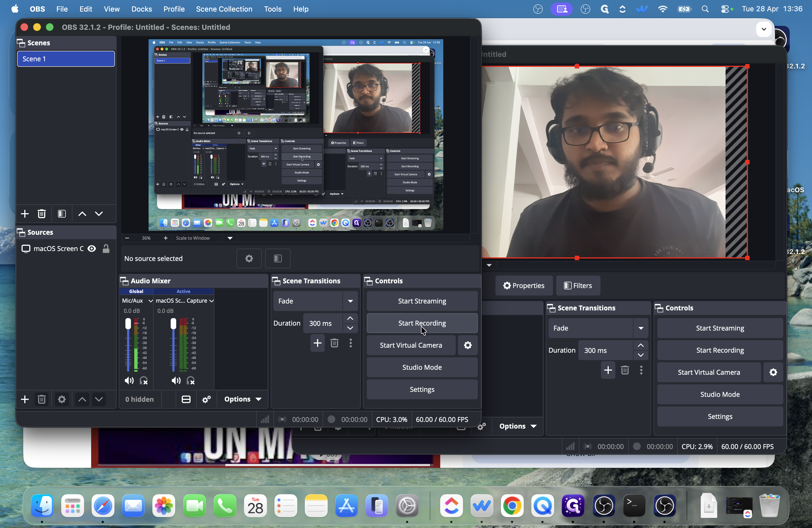Toggle visibility eye of macOS Screen Capture source

[92, 249]
